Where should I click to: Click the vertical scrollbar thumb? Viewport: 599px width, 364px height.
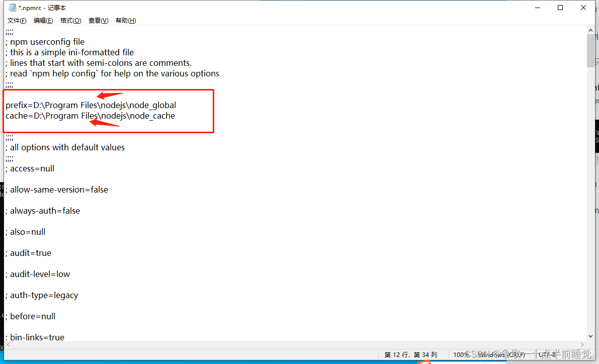tap(590, 50)
